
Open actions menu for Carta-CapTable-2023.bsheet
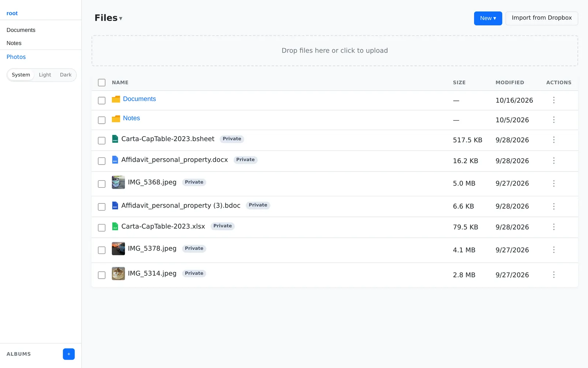554,140
